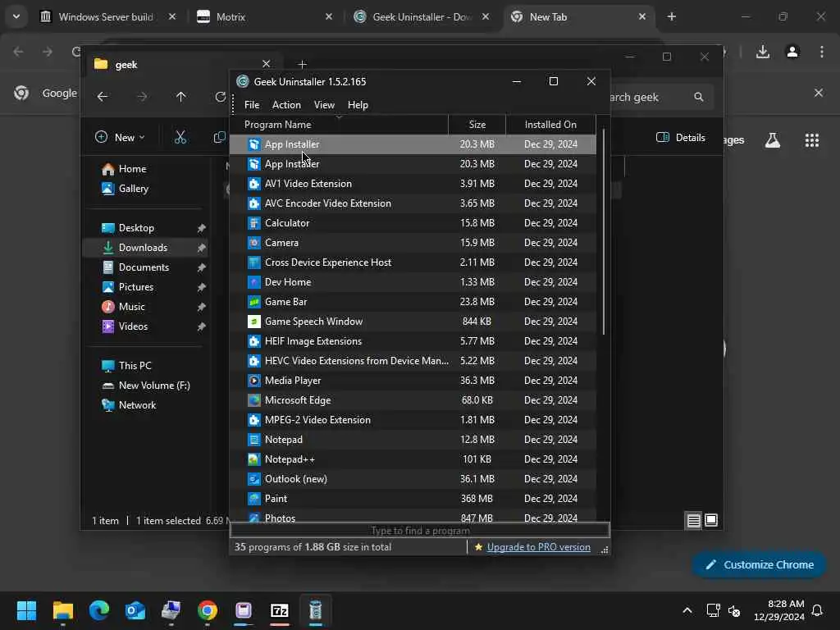Open notifications bell in system tray
This screenshot has height=630, width=840.
[818, 610]
